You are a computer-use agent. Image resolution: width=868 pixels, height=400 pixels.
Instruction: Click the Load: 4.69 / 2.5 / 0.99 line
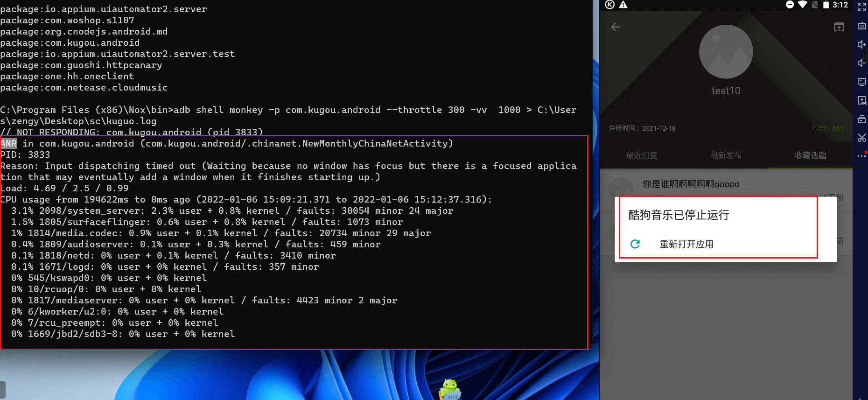[64, 188]
